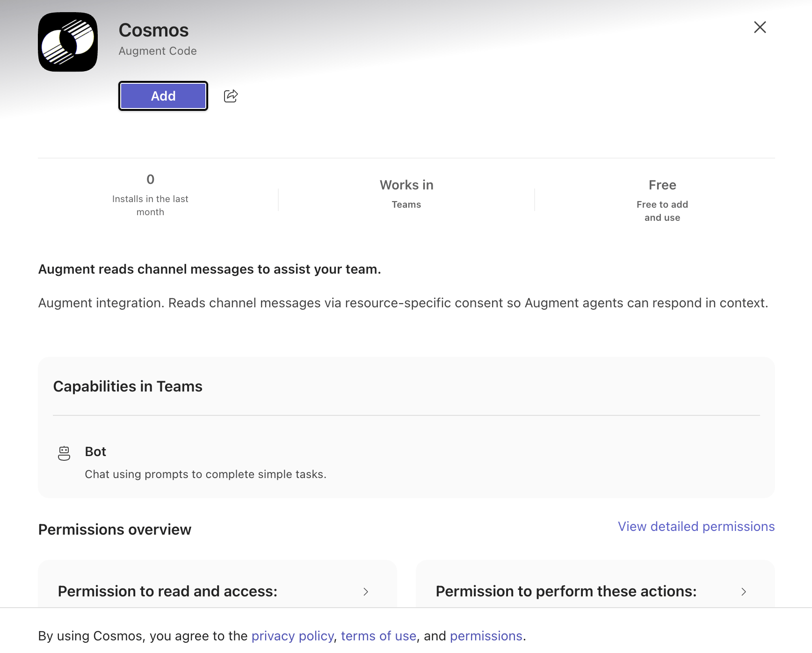This screenshot has width=812, height=653.
Task: Click the Bot capability icon
Action: click(x=64, y=453)
